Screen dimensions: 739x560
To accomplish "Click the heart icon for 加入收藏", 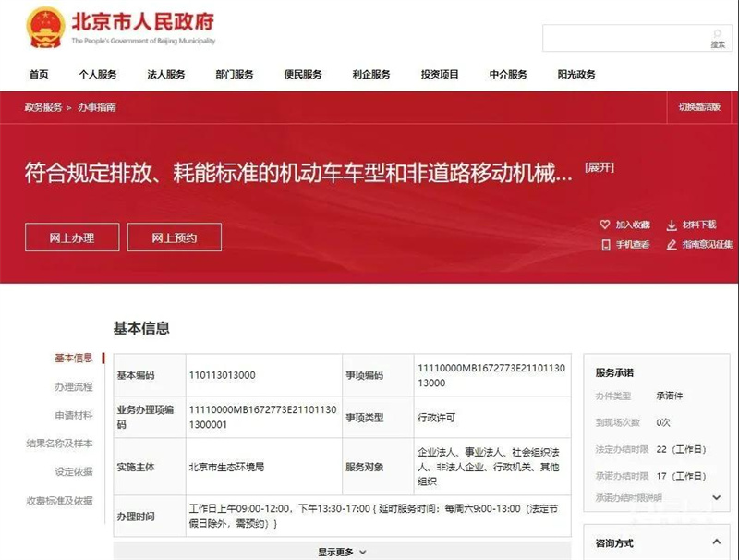I will pos(605,225).
